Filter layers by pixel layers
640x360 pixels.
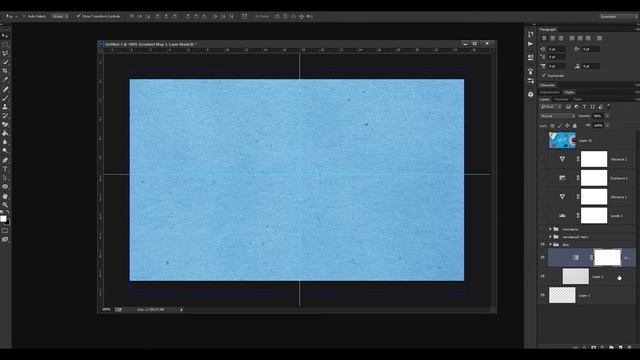click(x=568, y=107)
